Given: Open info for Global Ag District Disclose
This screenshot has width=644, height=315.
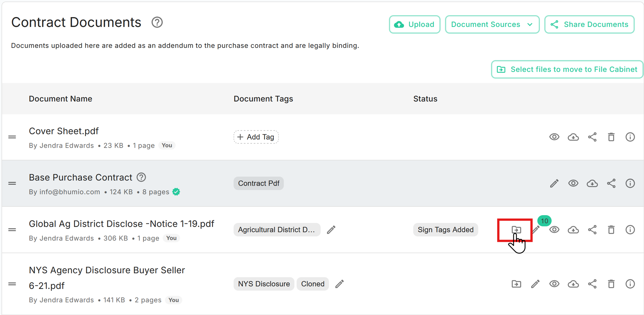Looking at the screenshot, I should tap(630, 230).
